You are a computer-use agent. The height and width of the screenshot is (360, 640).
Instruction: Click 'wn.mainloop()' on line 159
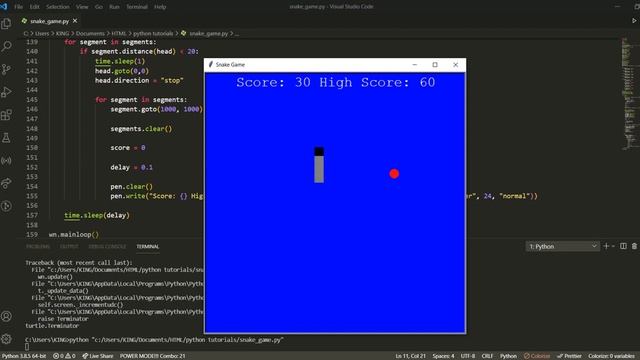[x=74, y=234]
